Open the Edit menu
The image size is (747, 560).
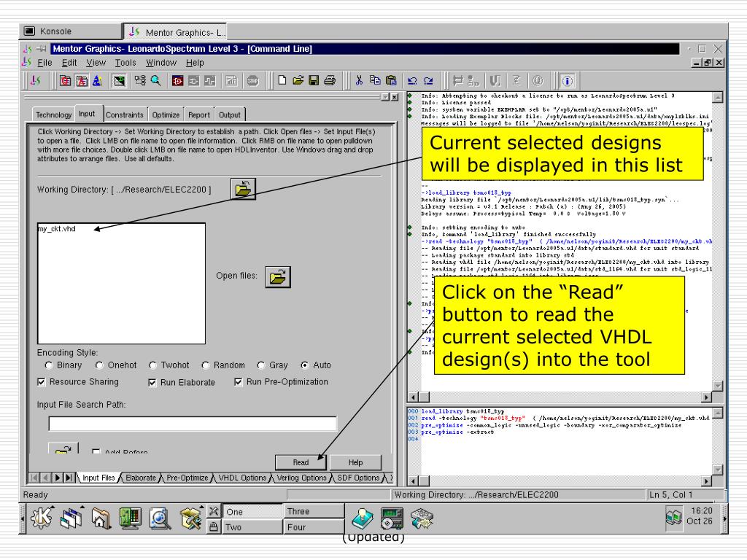tap(69, 63)
